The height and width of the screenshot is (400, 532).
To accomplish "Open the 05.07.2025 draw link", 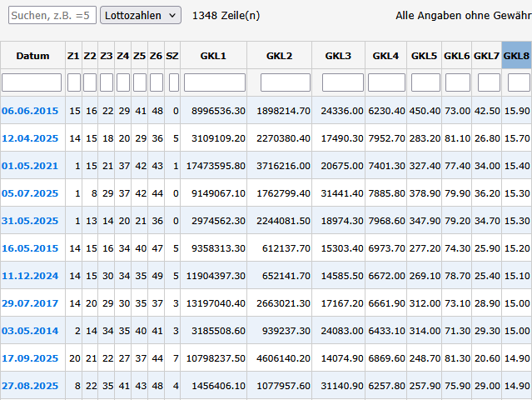I will tap(30, 193).
